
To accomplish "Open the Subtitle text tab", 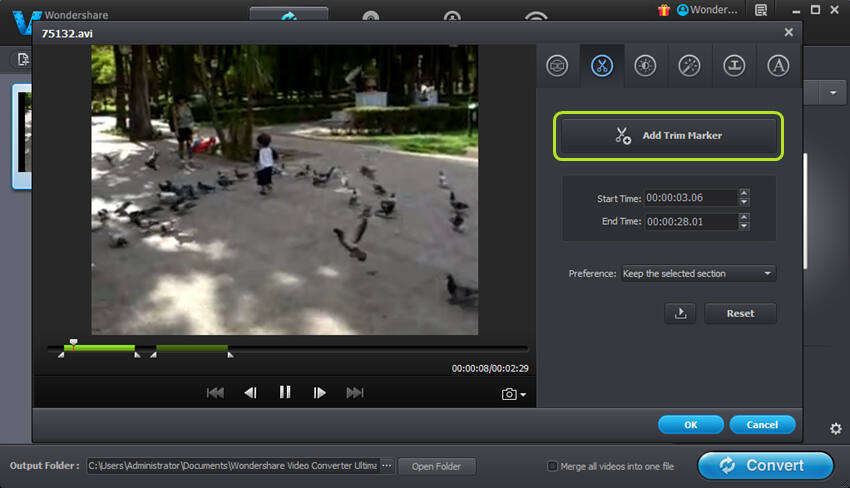I will 777,66.
